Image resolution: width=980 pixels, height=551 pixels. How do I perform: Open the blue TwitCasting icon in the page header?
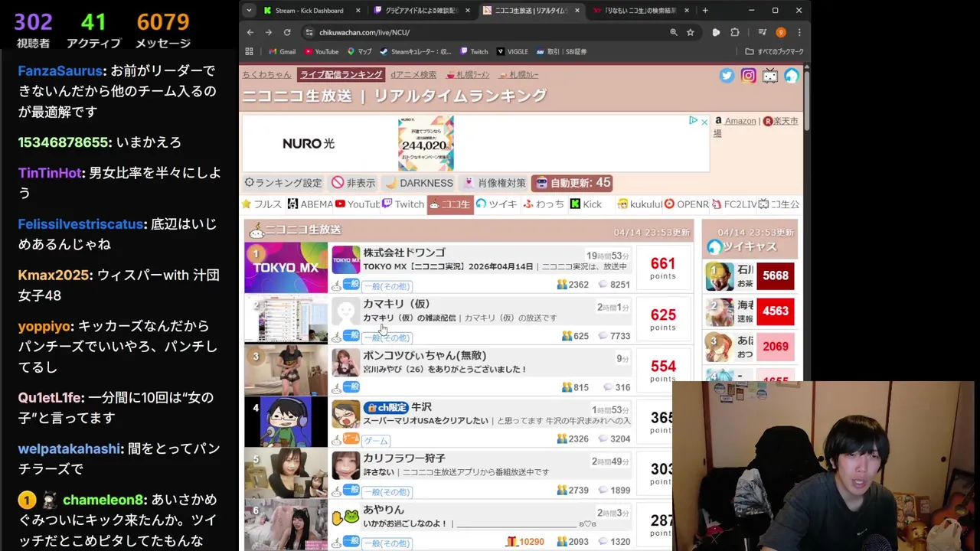click(x=791, y=75)
